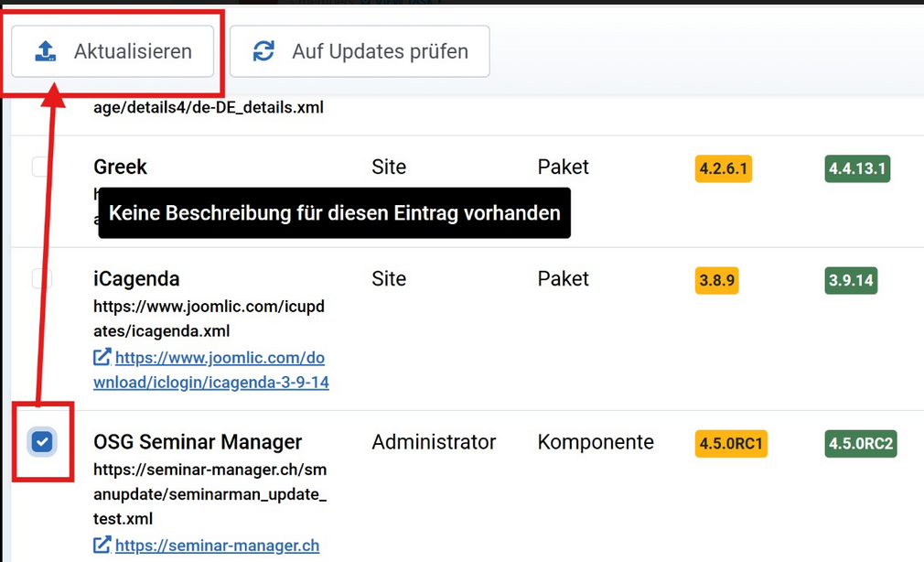Click the green 3.9.14 badge for iCagenda
Viewport: 924px width, 562px height.
click(850, 280)
